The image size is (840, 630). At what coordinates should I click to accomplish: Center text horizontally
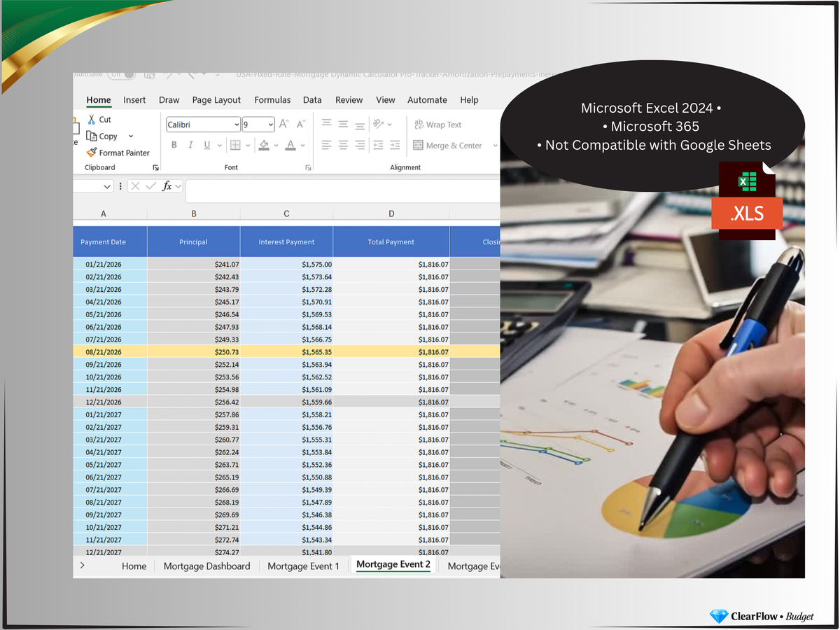(343, 145)
